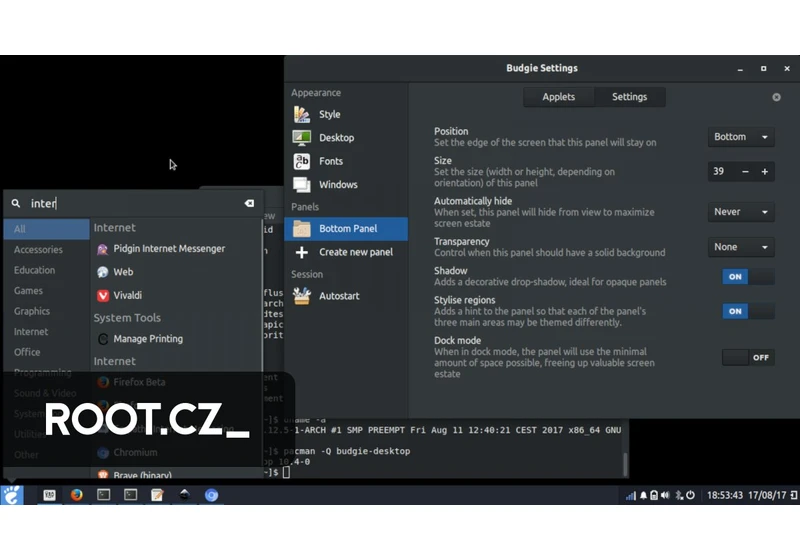Click the menu search field containing 'inter'
This screenshot has height=560, width=800.
pos(134,203)
